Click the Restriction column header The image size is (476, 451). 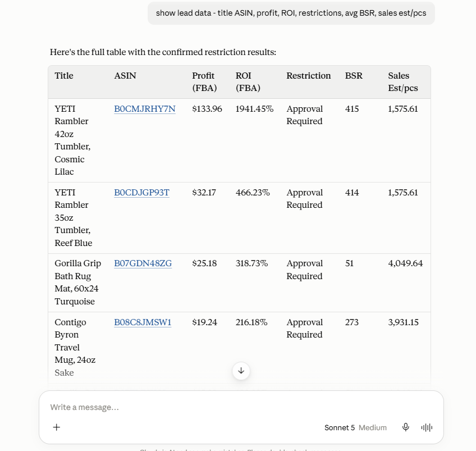[308, 76]
